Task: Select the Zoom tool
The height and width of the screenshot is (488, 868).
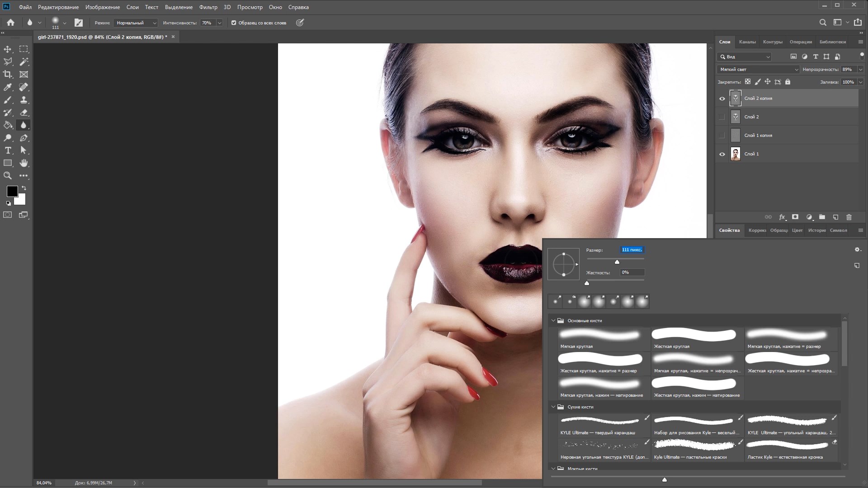Action: coord(8,176)
